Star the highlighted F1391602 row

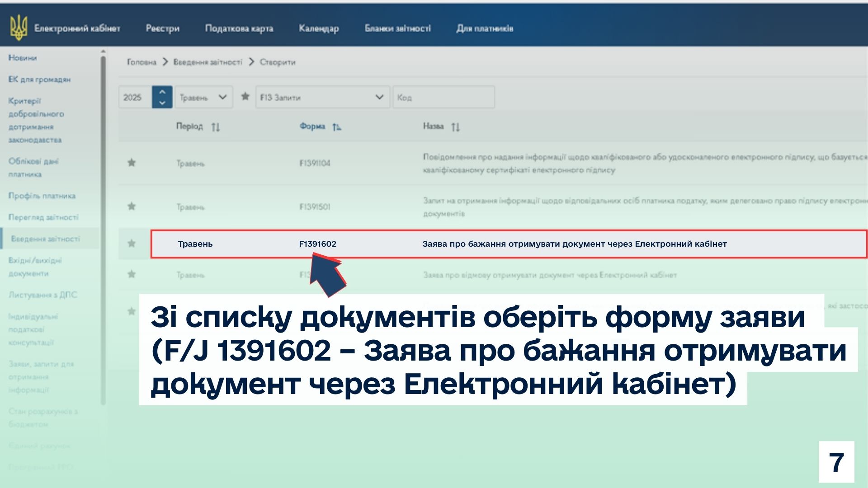[x=132, y=244]
